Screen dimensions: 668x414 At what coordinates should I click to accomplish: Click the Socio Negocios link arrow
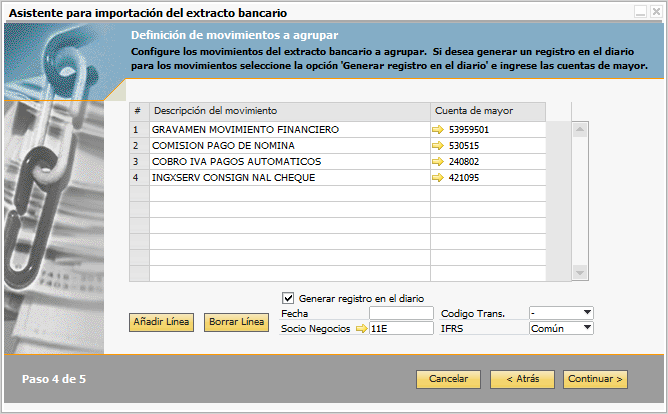pyautogui.click(x=361, y=328)
